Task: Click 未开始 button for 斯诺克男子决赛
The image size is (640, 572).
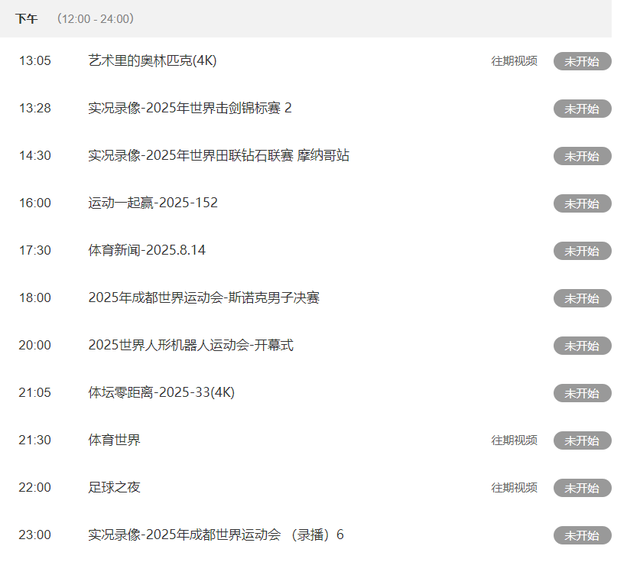Action: (582, 298)
